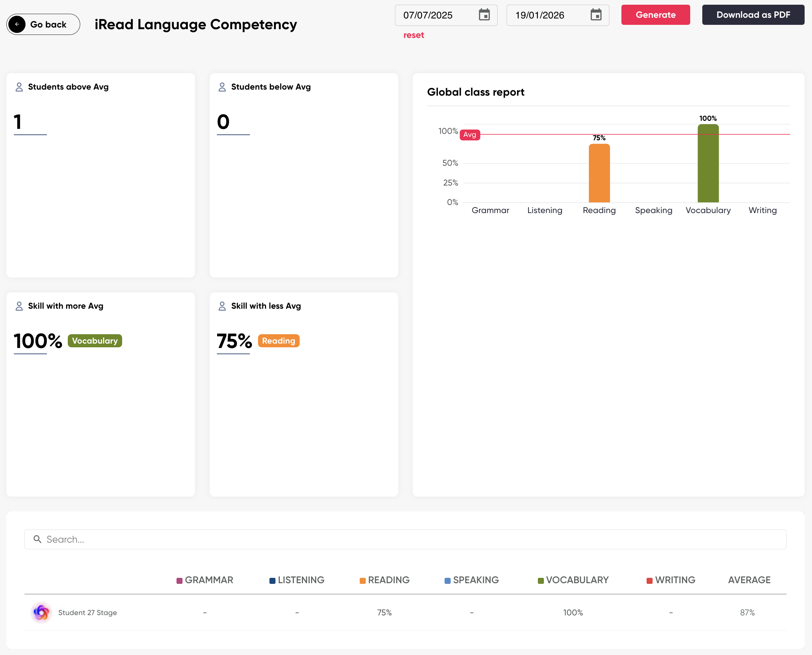Click the orange Reading bar in chart
This screenshot has width=812, height=655.
pos(599,173)
